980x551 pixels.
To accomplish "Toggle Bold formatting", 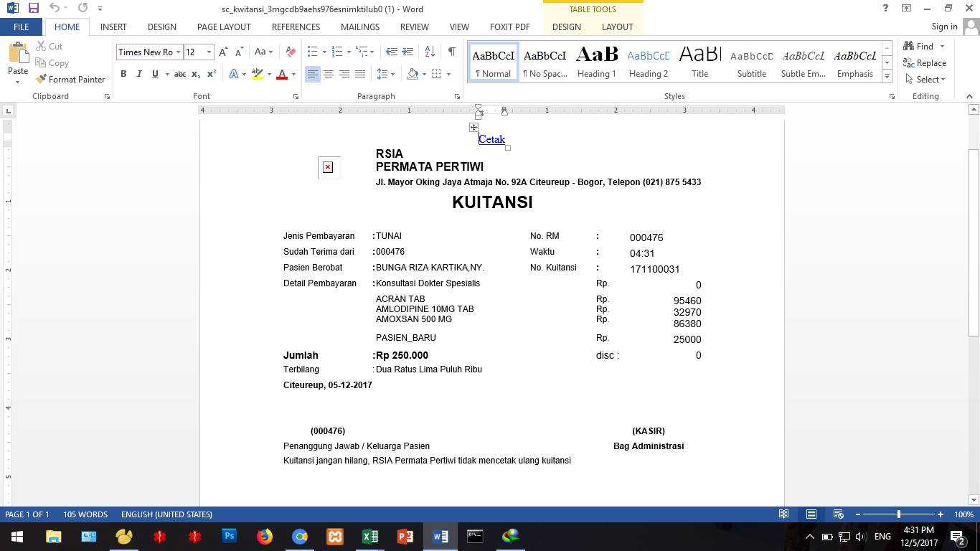I will point(123,74).
